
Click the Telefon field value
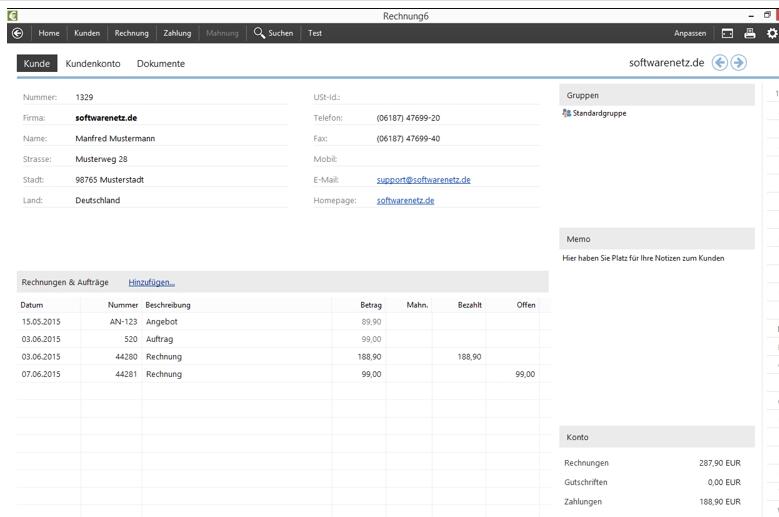click(x=408, y=118)
